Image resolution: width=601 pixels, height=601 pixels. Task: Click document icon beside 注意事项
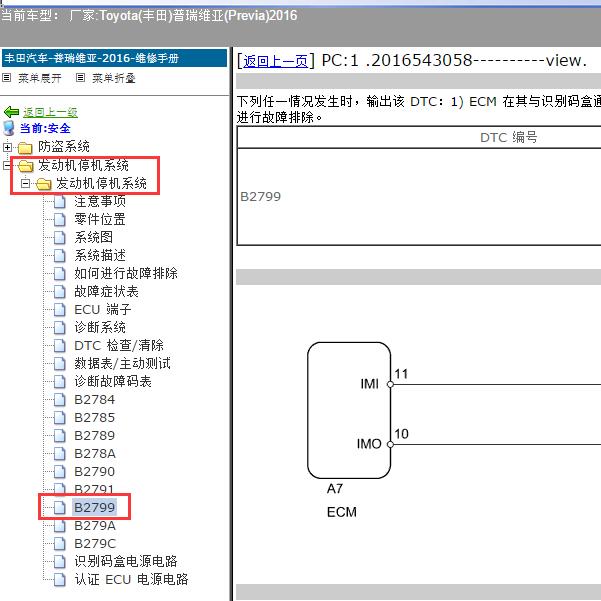click(x=59, y=201)
